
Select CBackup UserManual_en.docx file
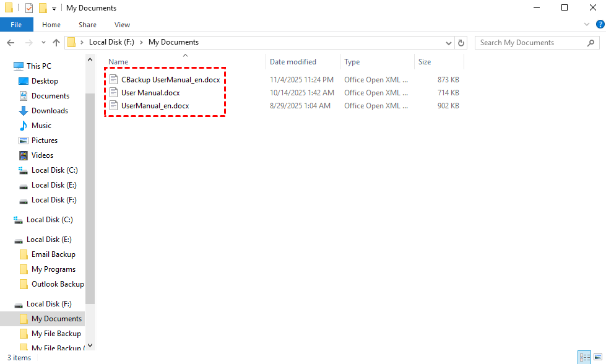coord(170,80)
